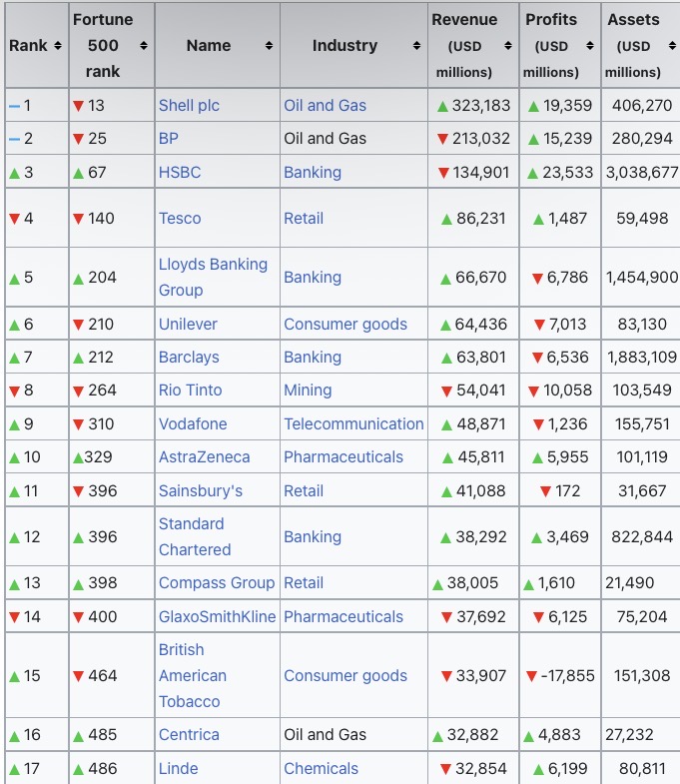Select Sainsbury's profits value 172
This screenshot has height=784, width=680.
pyautogui.click(x=567, y=491)
